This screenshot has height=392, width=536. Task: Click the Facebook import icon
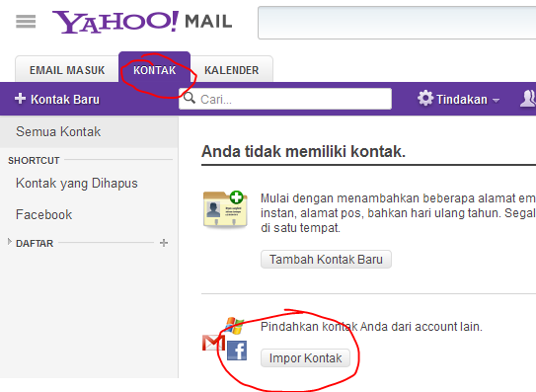point(237,351)
